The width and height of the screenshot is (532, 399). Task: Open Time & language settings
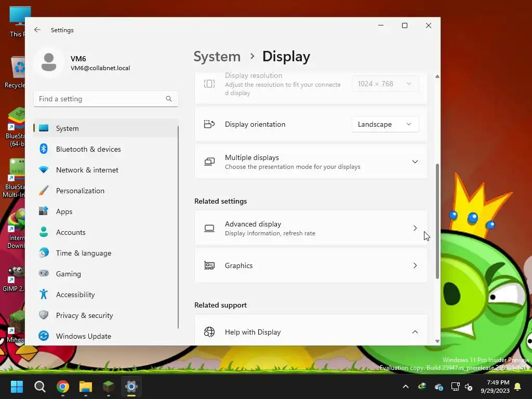pos(105,253)
